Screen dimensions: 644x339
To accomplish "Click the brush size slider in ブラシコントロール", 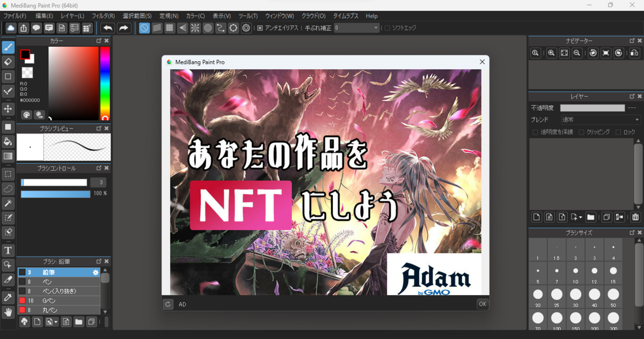I will (x=54, y=182).
